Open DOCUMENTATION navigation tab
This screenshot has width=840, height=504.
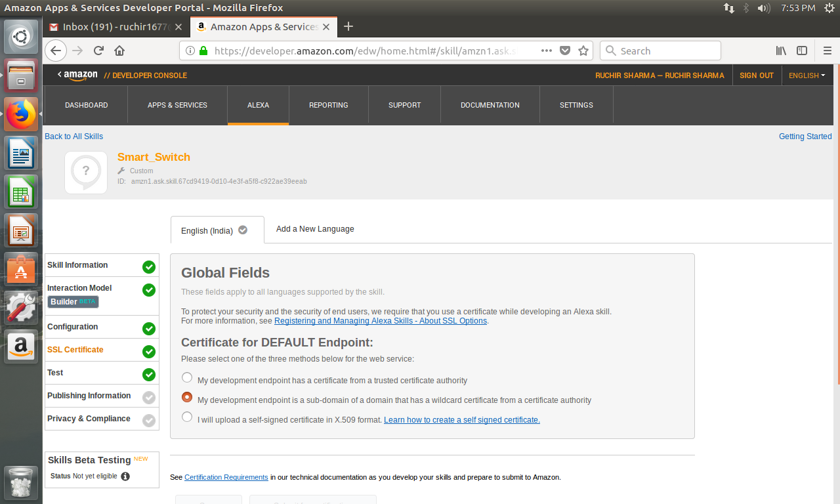tap(490, 105)
